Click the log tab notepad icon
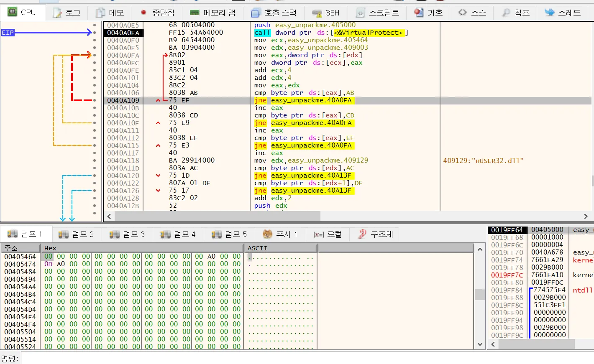This screenshot has width=594, height=364. [x=57, y=13]
